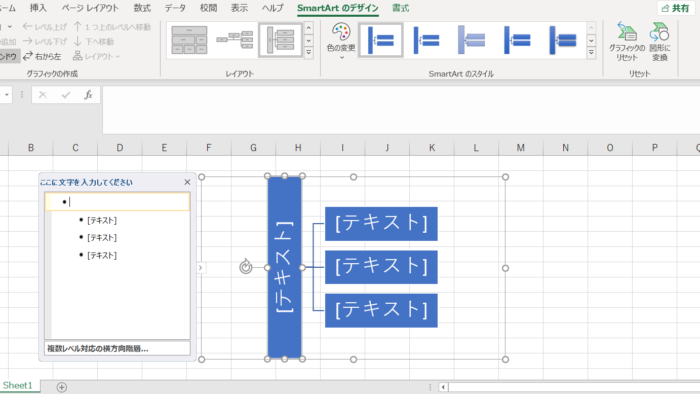Open Change Colors (色の変更) palette
This screenshot has width=700, height=394.
coord(341,41)
